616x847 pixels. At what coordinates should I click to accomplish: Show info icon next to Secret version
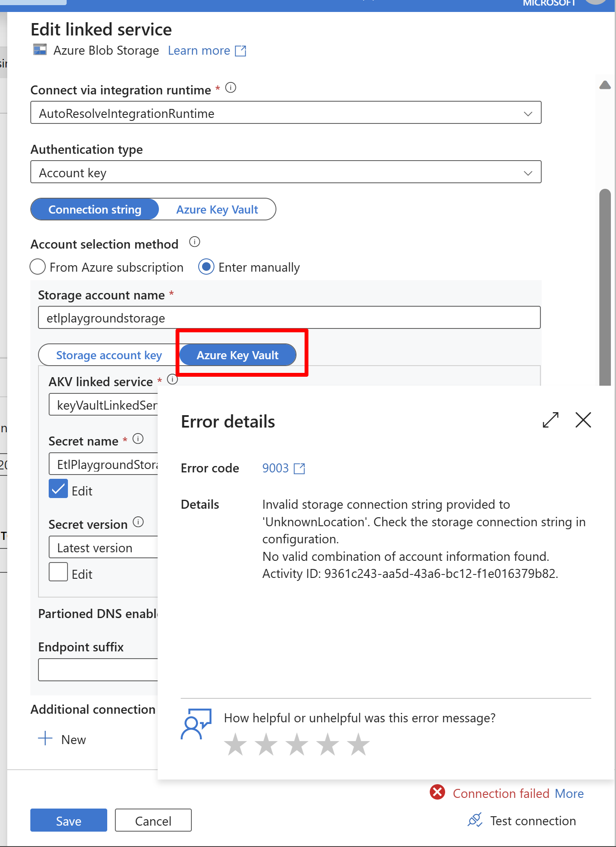138,522
